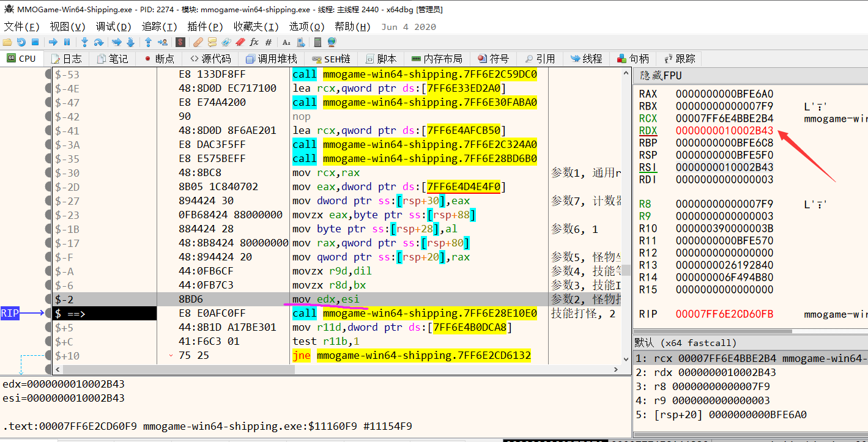The height and width of the screenshot is (442, 868).
Task: Toggle breakpoint dot on row $-27
Action: [48, 201]
